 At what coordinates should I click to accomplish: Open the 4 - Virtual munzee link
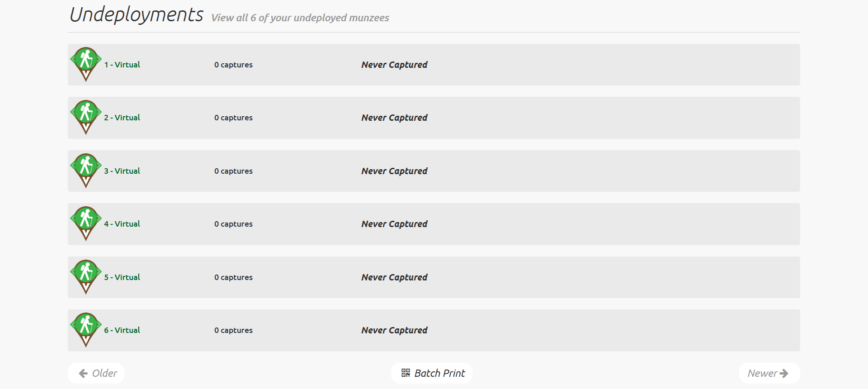pyautogui.click(x=122, y=224)
